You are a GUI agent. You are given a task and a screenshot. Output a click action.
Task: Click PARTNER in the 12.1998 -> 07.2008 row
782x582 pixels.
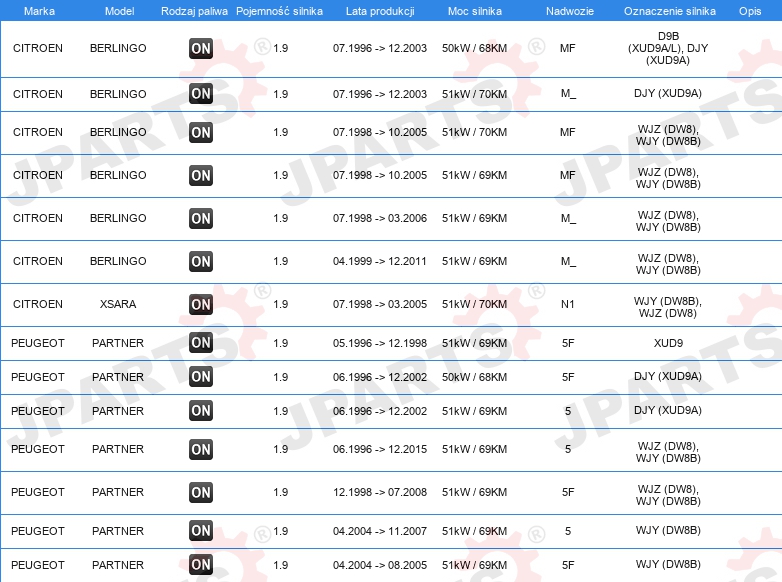tap(118, 492)
